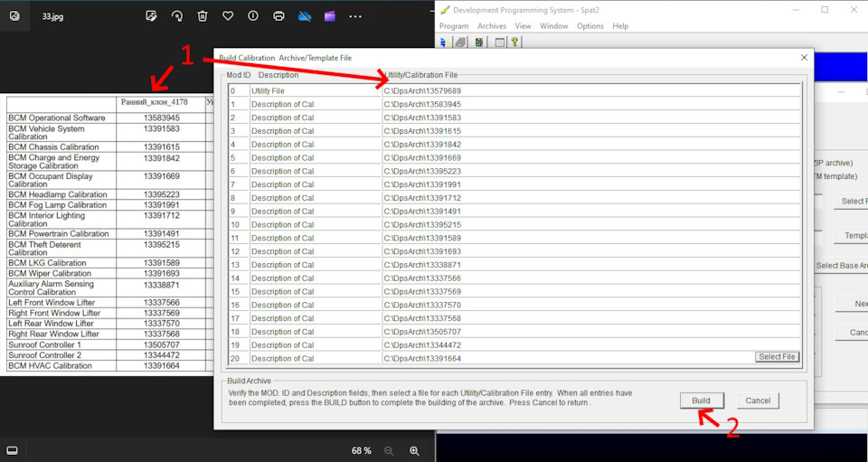Click the Build button
The width and height of the screenshot is (868, 462).
702,401
